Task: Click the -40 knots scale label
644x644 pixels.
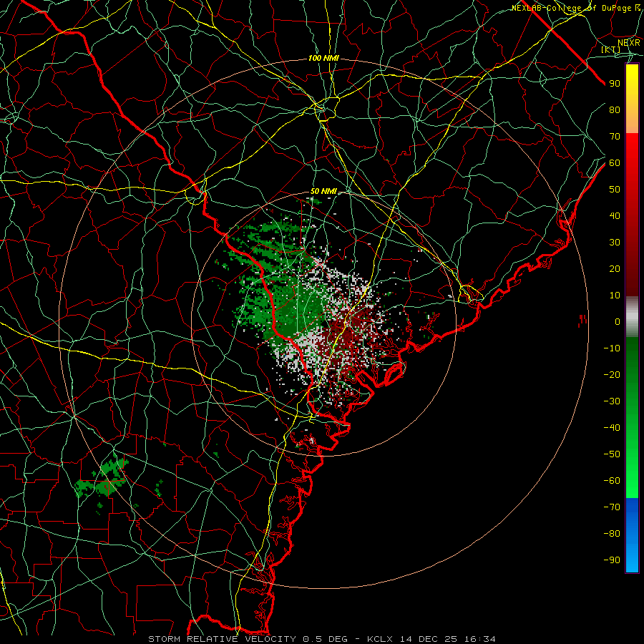Action: coord(612,428)
